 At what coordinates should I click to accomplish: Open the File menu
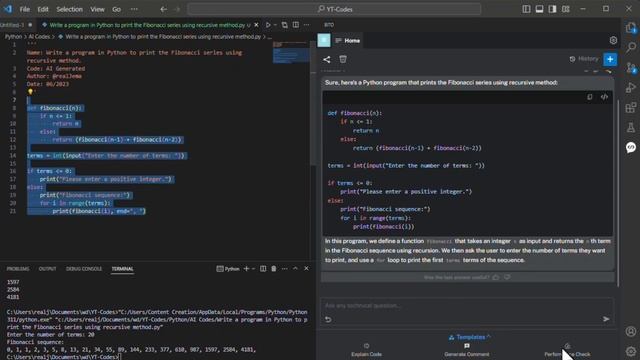point(24,9)
